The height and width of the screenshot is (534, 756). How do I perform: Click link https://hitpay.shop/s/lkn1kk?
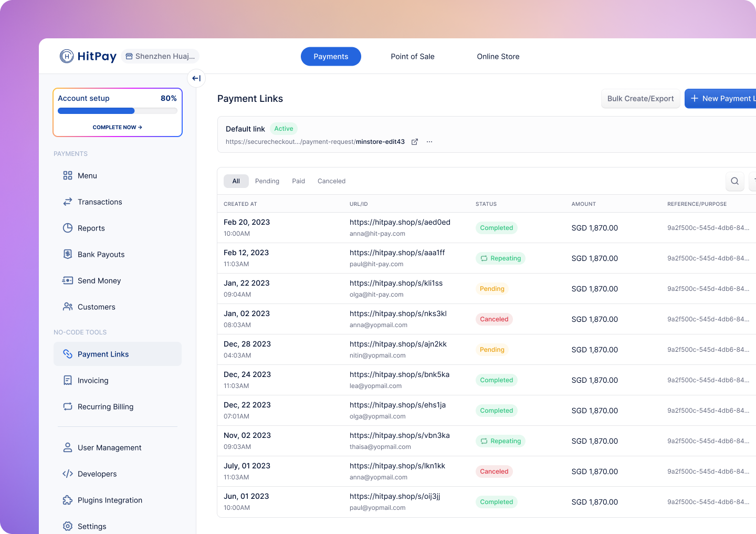tap(397, 466)
